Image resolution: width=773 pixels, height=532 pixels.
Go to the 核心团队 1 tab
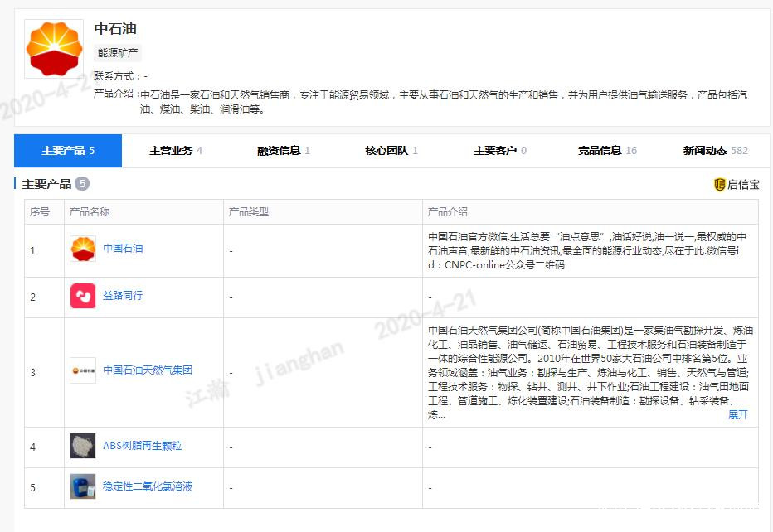391,151
